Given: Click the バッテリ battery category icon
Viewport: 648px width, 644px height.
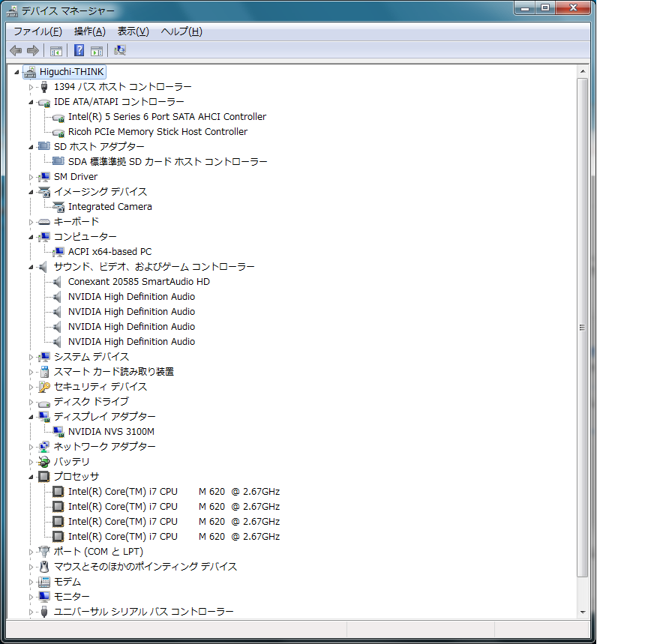Looking at the screenshot, I should [x=43, y=462].
